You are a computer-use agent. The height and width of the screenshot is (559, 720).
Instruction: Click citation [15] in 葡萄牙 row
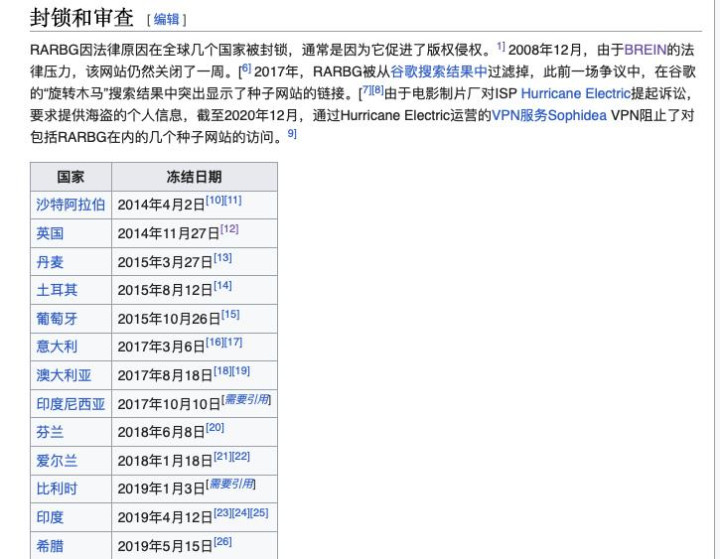[x=231, y=314]
